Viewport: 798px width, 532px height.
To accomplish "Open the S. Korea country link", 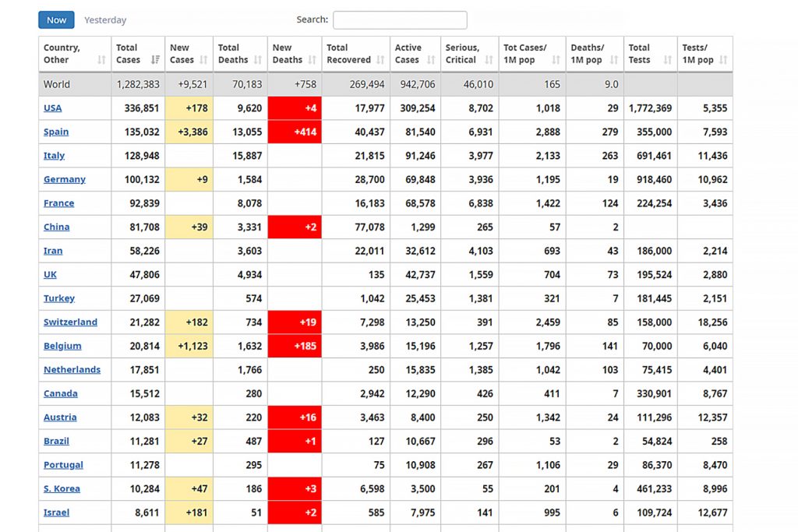I will point(62,489).
